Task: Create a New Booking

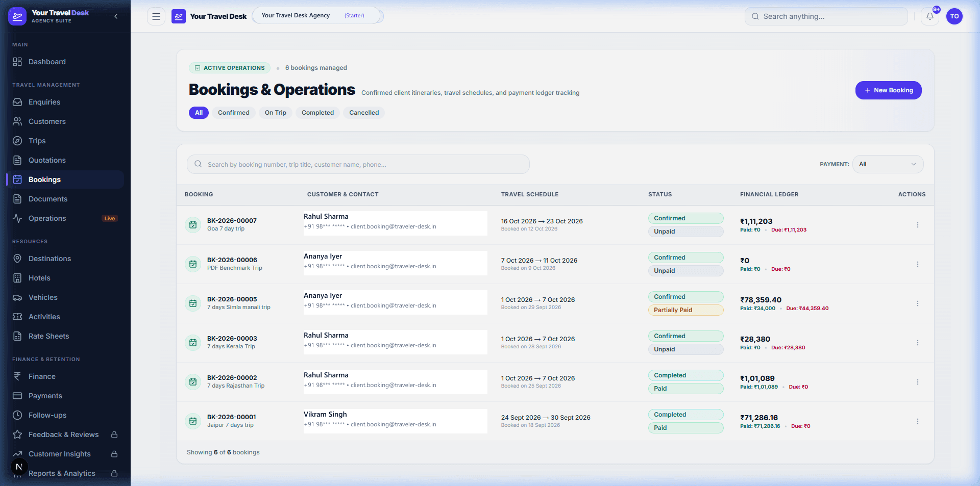Action: tap(888, 90)
